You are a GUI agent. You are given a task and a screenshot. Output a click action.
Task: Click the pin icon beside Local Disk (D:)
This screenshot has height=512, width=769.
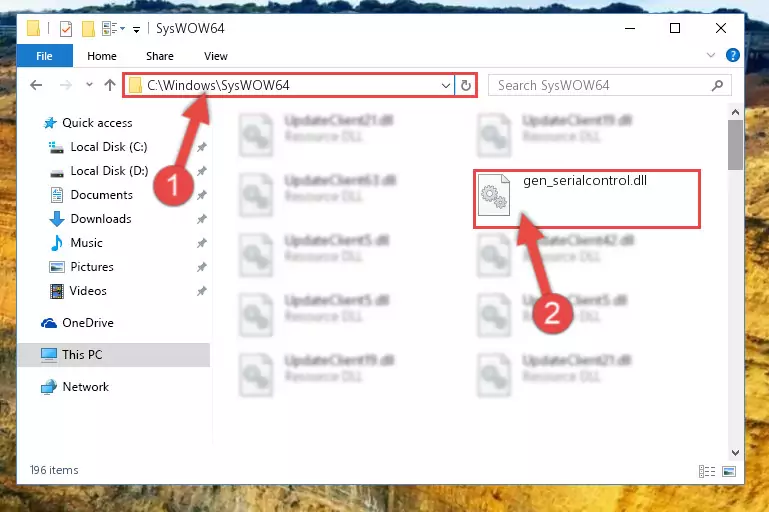[x=202, y=171]
